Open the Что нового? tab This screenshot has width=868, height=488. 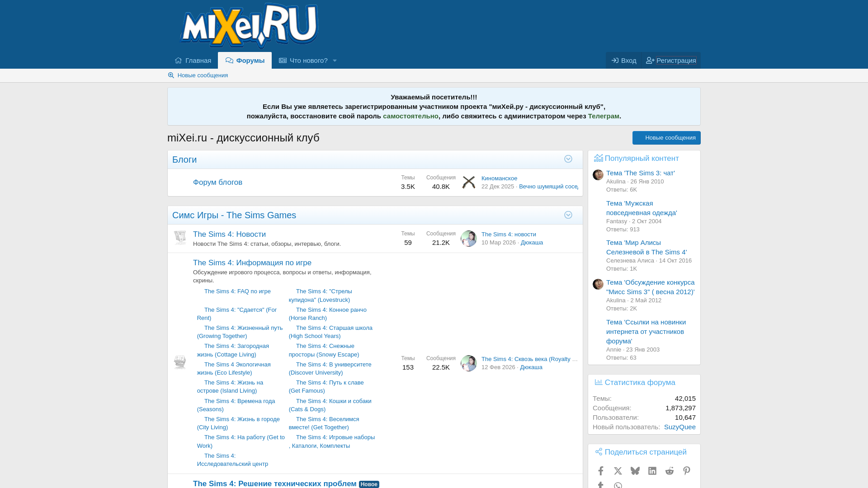pos(303,61)
